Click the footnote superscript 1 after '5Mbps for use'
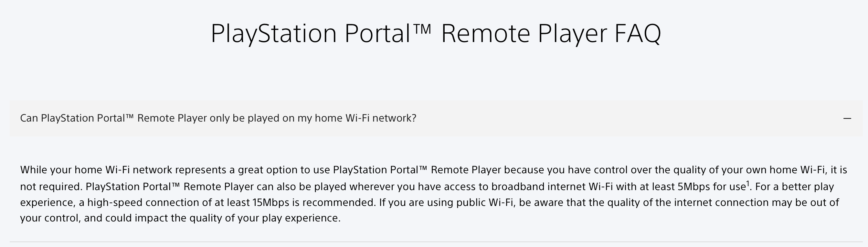 pyautogui.click(x=748, y=183)
